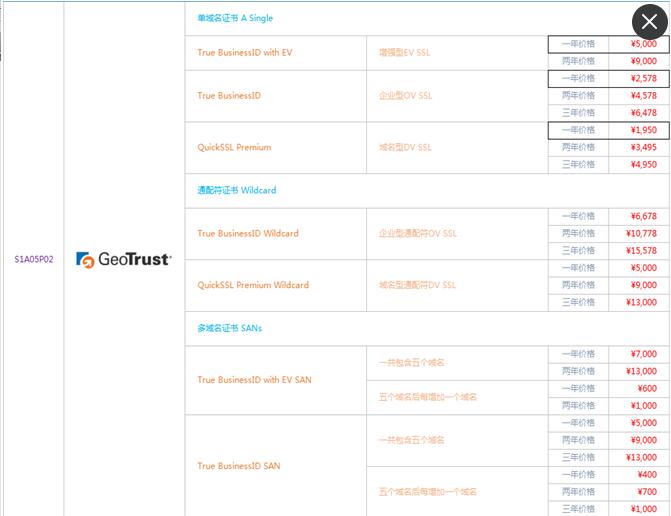Click 一年价格 label beside ¥400

pyautogui.click(x=578, y=474)
